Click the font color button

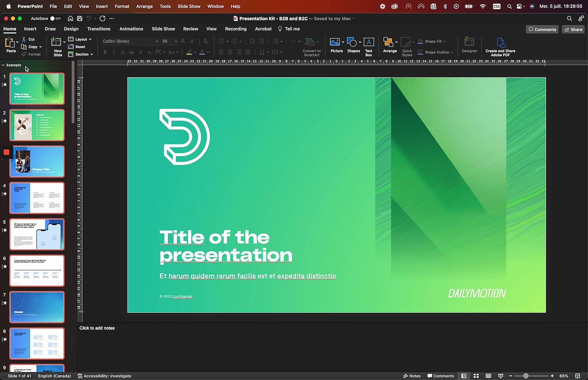point(202,52)
